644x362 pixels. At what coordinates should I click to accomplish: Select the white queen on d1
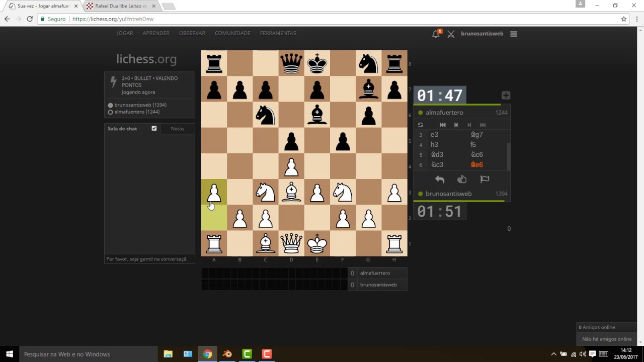pos(291,243)
